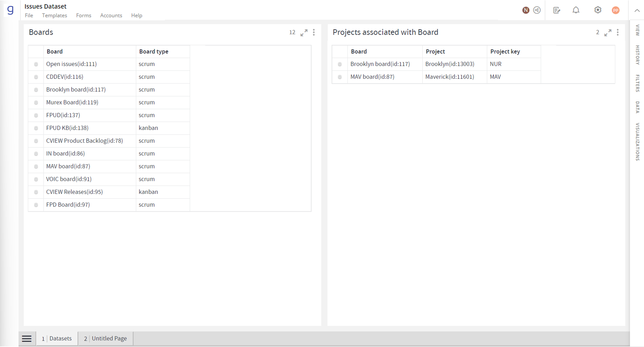Switch to the Untitled Page tab
The image size is (644, 347).
coord(106,339)
